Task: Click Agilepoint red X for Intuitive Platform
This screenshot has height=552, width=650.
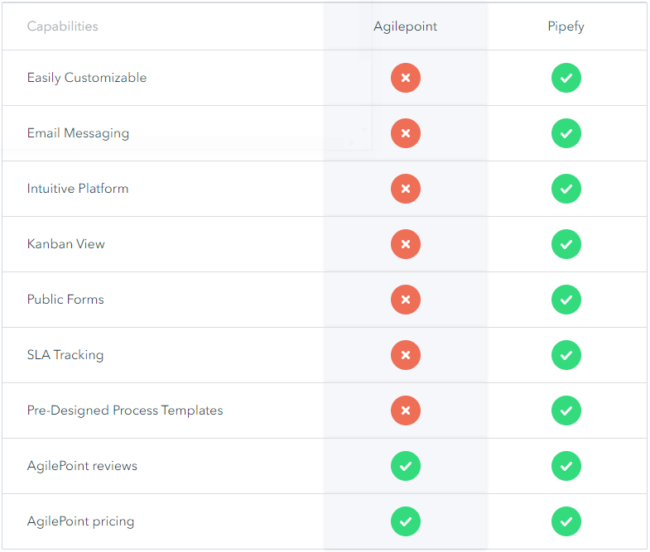Action: tap(405, 188)
